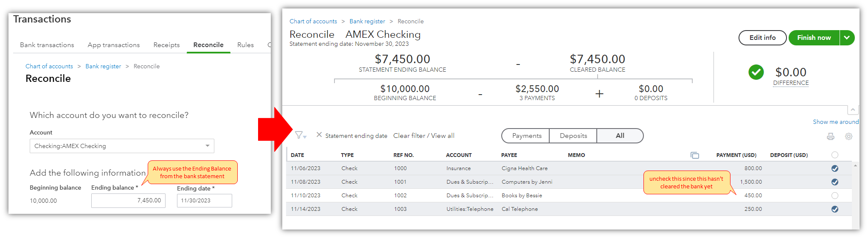868x238 pixels.
Task: Uncheck the Cigna Health Care payment
Action: 835,168
